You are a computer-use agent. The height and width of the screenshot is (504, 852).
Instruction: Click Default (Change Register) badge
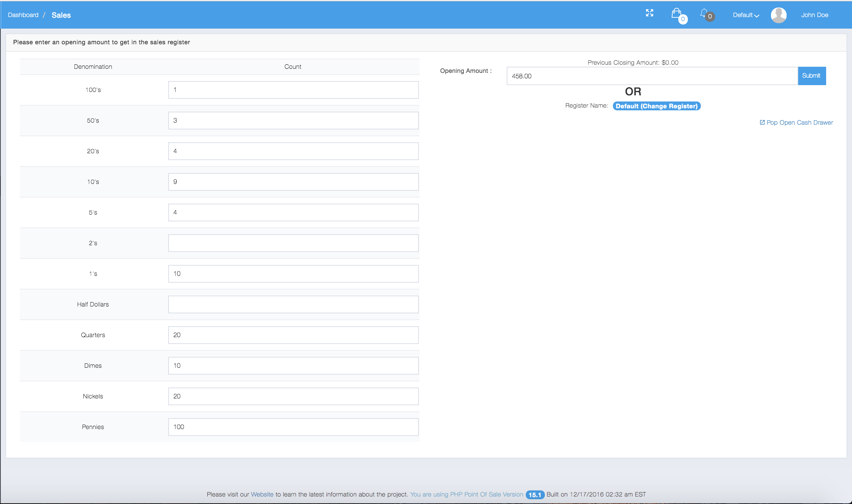click(x=656, y=106)
